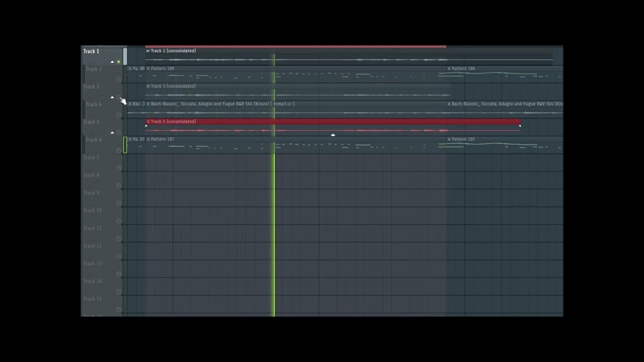
Task: Click the X icon on Bach-Busoni Toccata audio clip
Action: pos(148,104)
